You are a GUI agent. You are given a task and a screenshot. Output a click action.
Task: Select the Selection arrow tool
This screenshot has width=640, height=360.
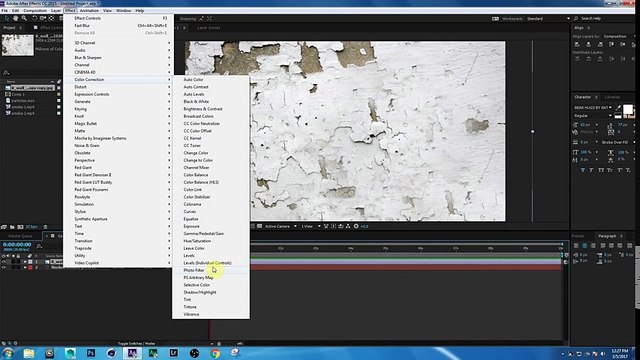(7, 18)
